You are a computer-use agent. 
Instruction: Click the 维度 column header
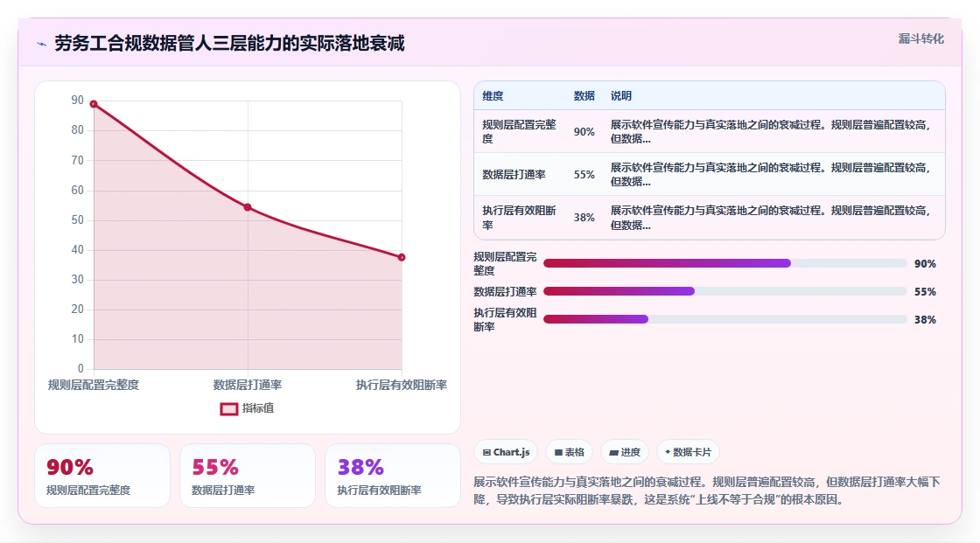[493, 96]
